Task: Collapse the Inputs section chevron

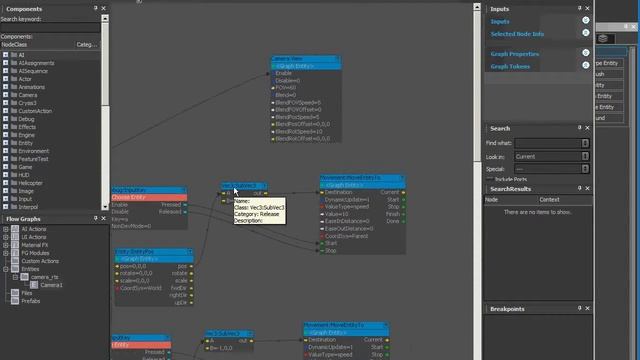Action: pyautogui.click(x=586, y=20)
